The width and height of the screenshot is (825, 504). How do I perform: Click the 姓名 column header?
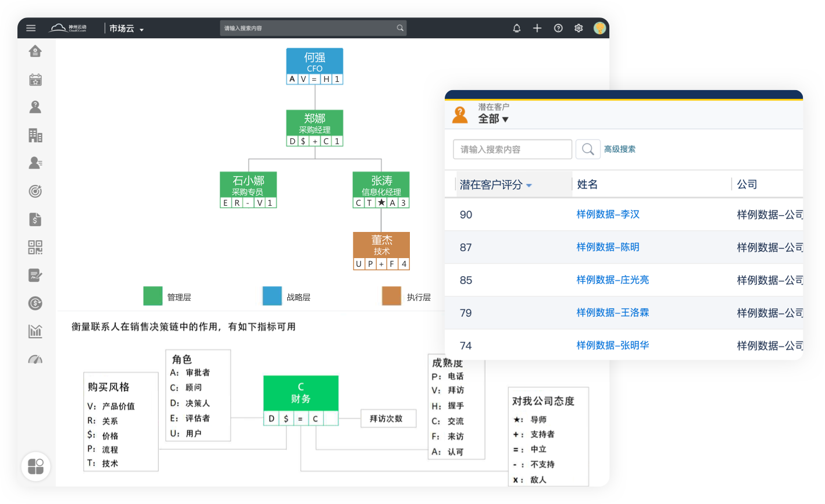(587, 184)
